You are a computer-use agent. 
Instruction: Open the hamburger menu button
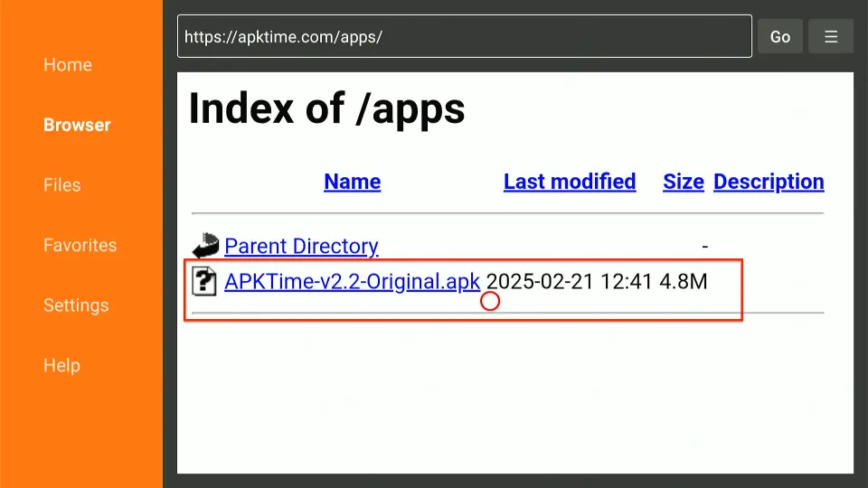[x=830, y=36]
